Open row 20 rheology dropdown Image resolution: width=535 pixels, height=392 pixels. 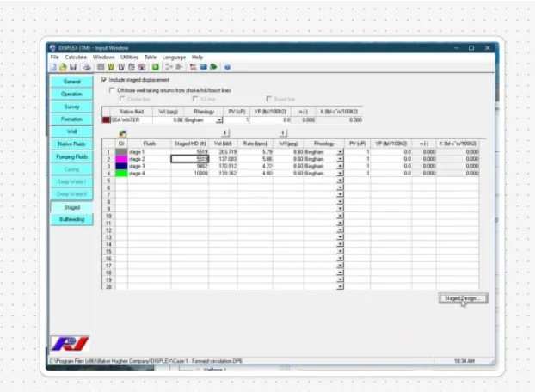(x=340, y=286)
